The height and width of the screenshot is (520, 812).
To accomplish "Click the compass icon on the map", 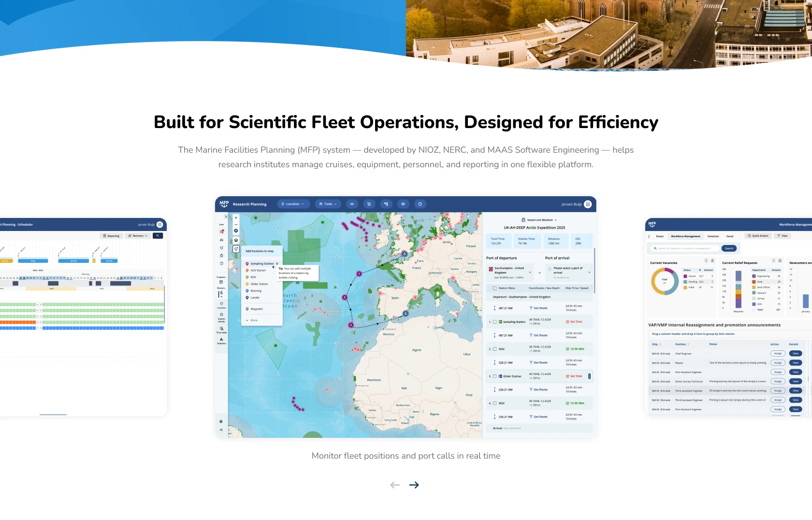I will pos(236,231).
